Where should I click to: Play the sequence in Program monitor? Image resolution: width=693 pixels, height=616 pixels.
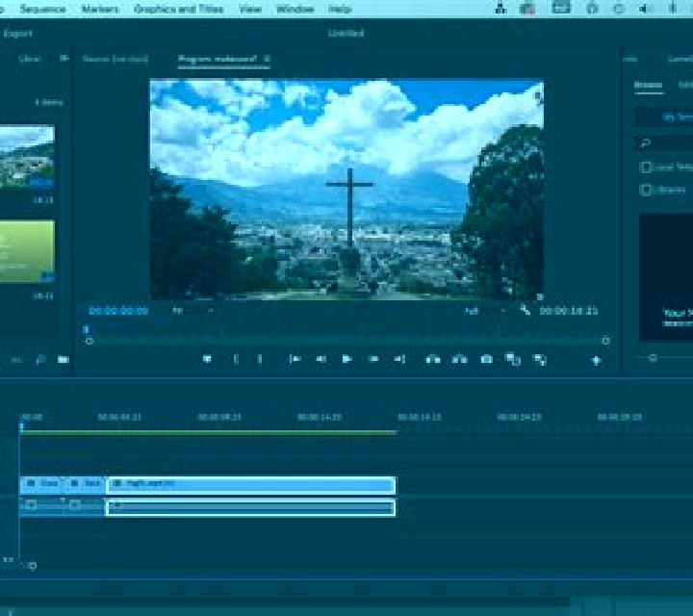tap(347, 359)
